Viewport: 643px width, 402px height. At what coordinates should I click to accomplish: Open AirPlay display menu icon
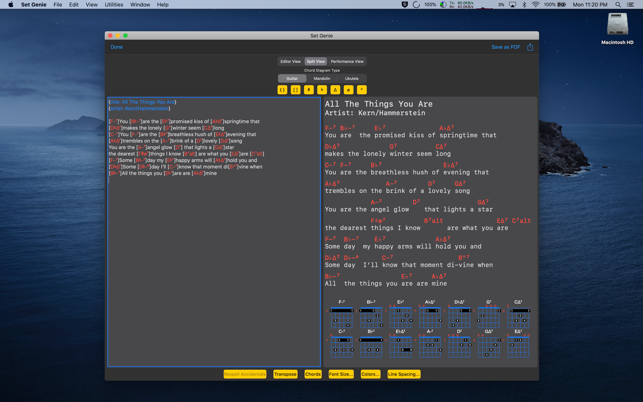point(513,5)
